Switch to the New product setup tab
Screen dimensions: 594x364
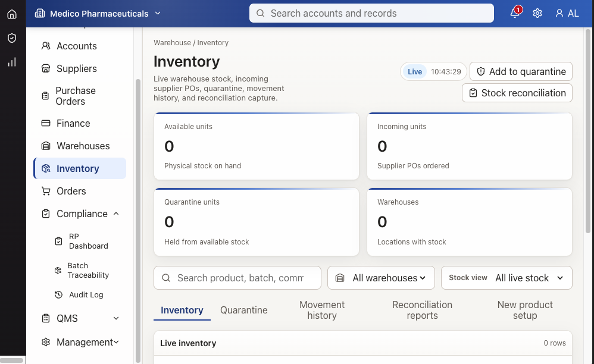click(x=525, y=310)
